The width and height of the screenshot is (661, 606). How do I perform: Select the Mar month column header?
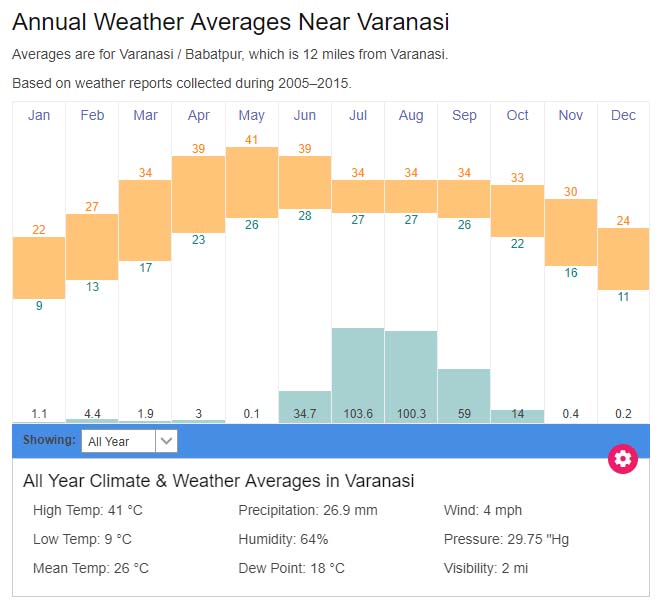[145, 115]
